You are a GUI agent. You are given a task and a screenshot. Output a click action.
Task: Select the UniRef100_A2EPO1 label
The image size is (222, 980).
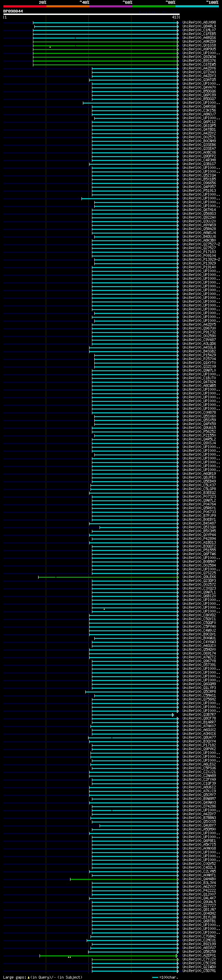click(x=199, y=955)
